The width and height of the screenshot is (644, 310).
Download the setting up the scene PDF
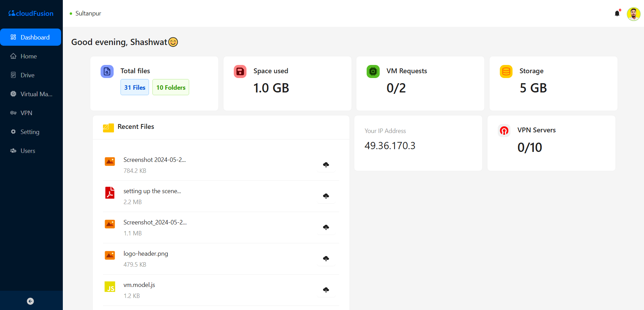(x=326, y=196)
